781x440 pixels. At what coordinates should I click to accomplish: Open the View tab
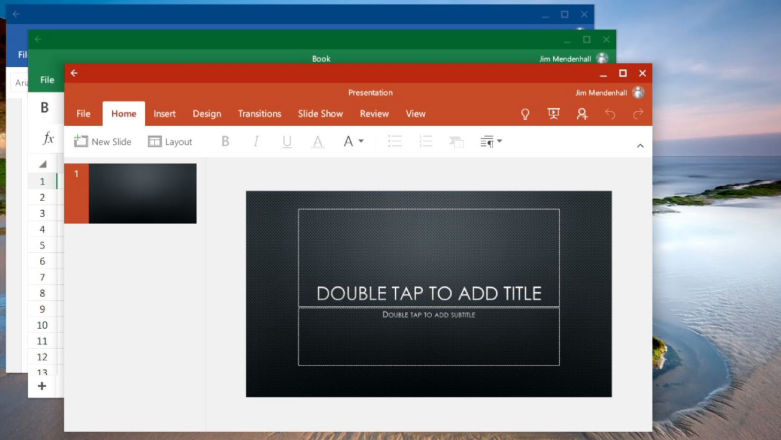pyautogui.click(x=415, y=114)
